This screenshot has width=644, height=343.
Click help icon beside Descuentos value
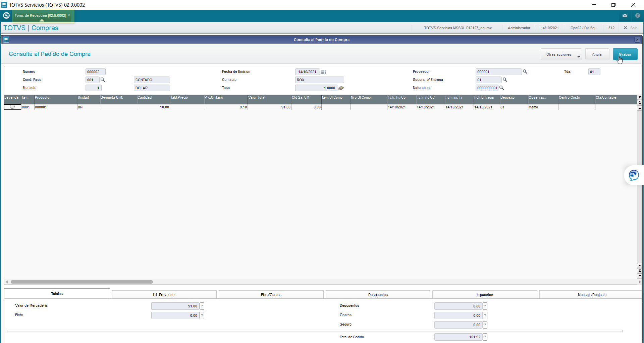click(x=485, y=306)
